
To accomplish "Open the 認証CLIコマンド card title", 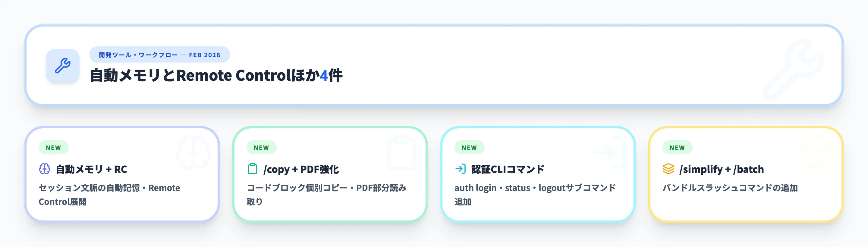I will point(508,169).
